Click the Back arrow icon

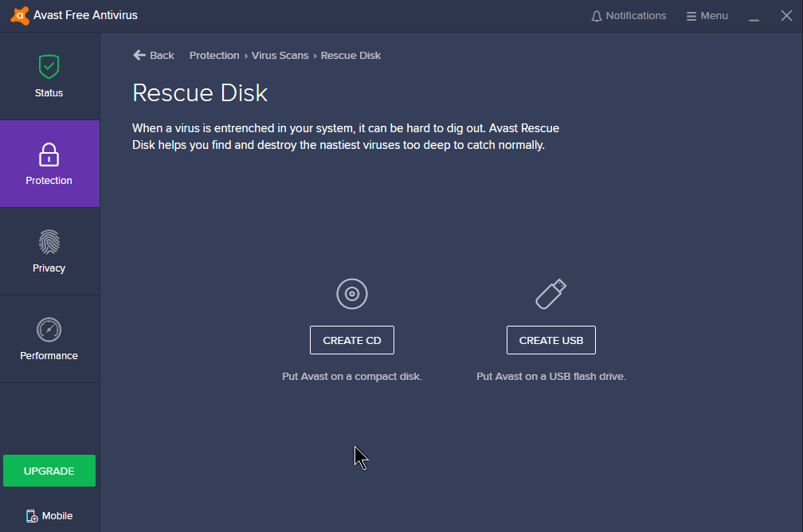coord(139,55)
